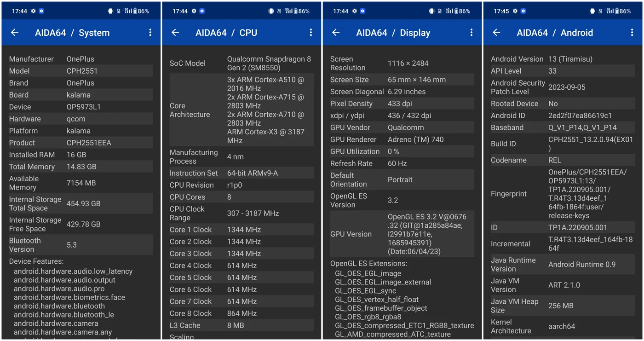Tap the back arrow on AIDA64 / CPU
This screenshot has width=644, height=341.
(x=175, y=33)
